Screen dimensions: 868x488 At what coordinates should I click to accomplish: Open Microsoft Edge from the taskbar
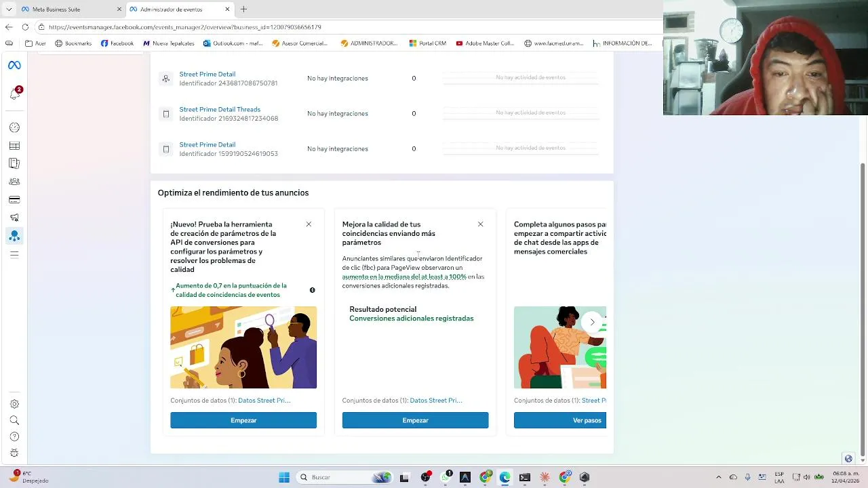505,477
